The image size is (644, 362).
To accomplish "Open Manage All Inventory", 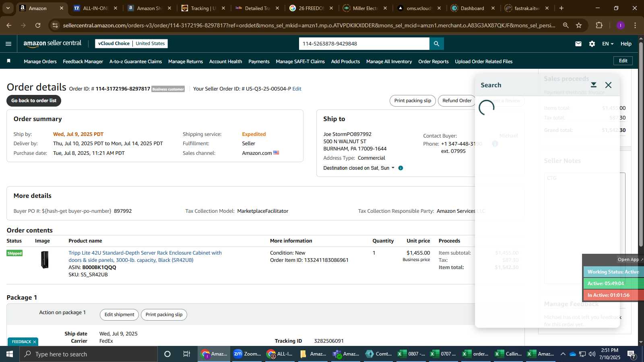I will click(x=389, y=62).
